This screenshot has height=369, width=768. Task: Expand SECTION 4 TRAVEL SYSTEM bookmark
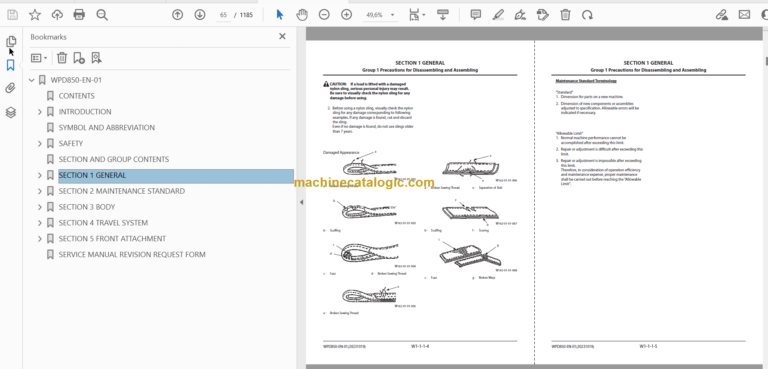[x=40, y=223]
